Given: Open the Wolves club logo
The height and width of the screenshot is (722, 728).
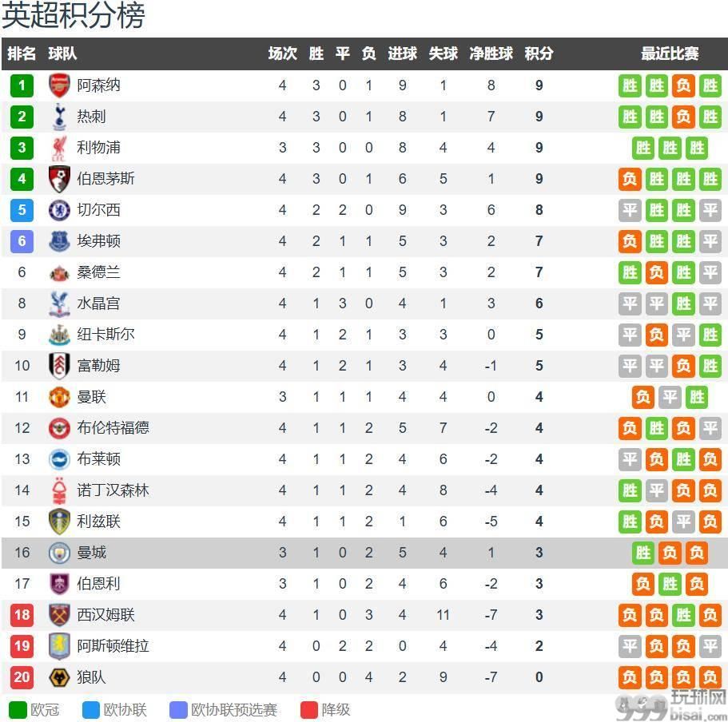Looking at the screenshot, I should pos(59,677).
